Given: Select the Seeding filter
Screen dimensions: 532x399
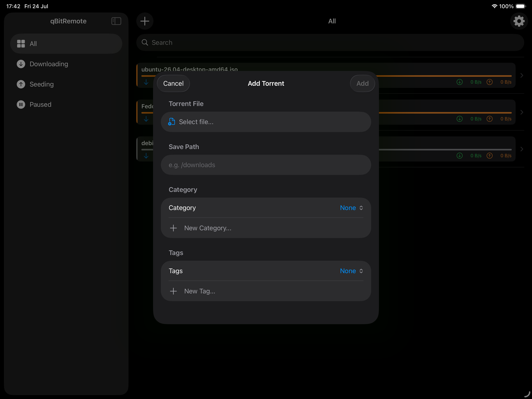Looking at the screenshot, I should pyautogui.click(x=66, y=84).
